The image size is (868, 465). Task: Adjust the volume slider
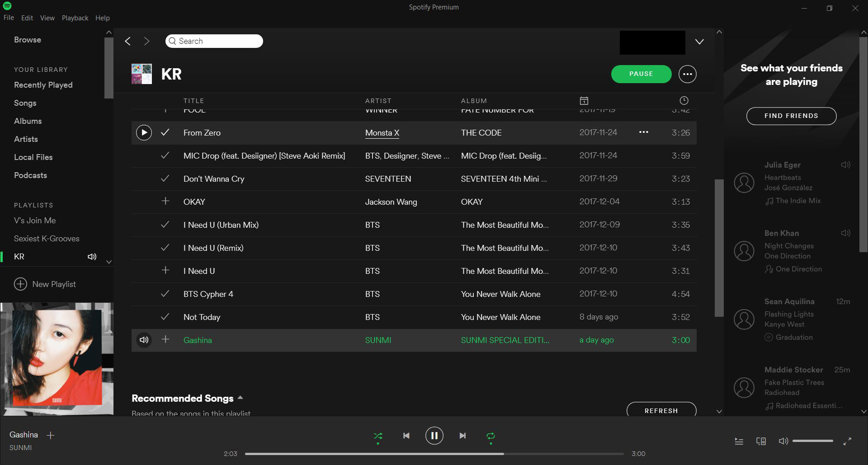point(812,441)
